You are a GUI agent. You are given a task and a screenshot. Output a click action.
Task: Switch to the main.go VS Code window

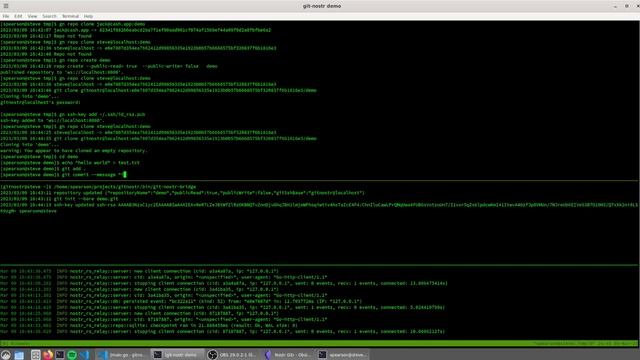click(121, 355)
